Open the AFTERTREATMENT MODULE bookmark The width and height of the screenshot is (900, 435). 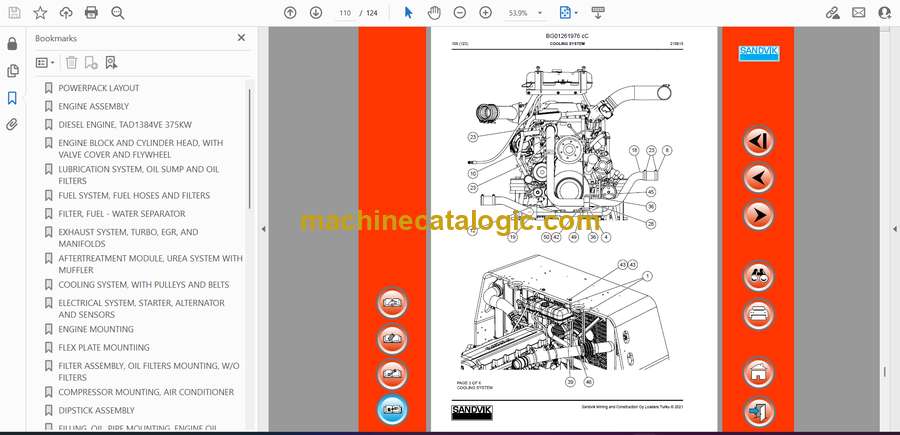pos(150,264)
